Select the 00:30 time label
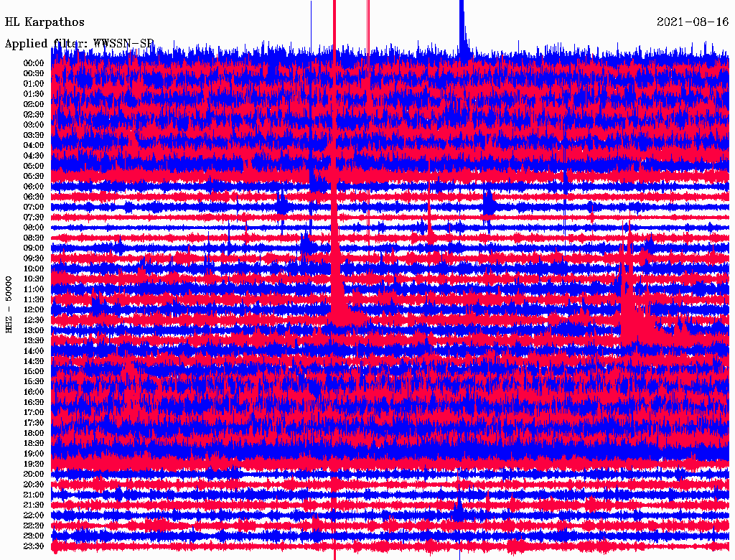735x560 pixels. pos(34,74)
